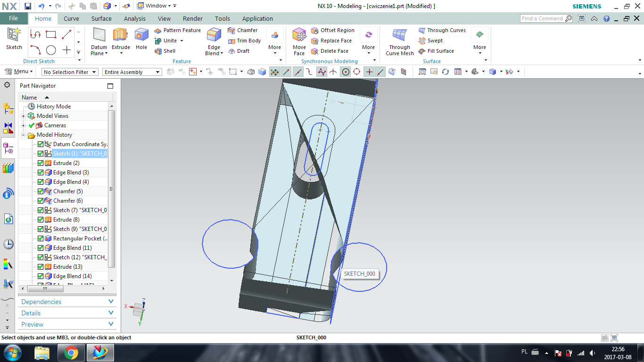
Task: Toggle checkbox for Chamfer (5)
Action: click(41, 191)
